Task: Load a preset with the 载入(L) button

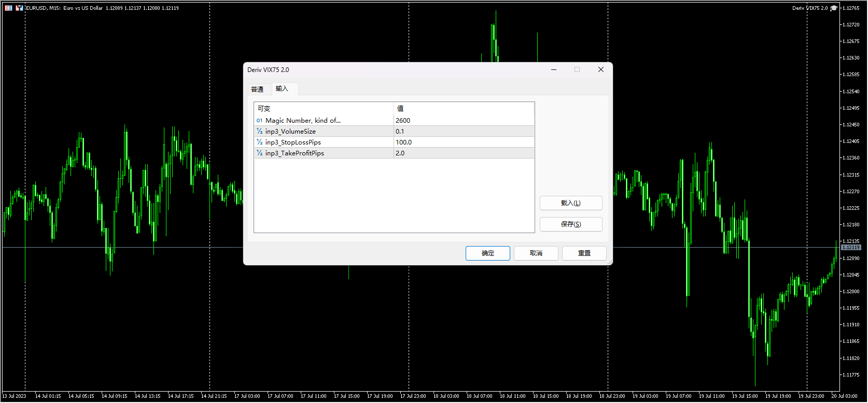Action: (570, 203)
